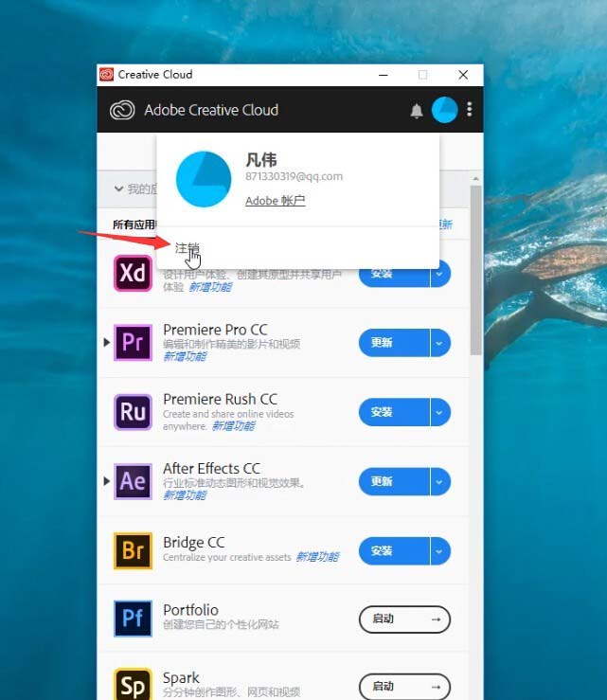The image size is (607, 700).
Task: Click the After Effects app icon
Action: coord(133,481)
